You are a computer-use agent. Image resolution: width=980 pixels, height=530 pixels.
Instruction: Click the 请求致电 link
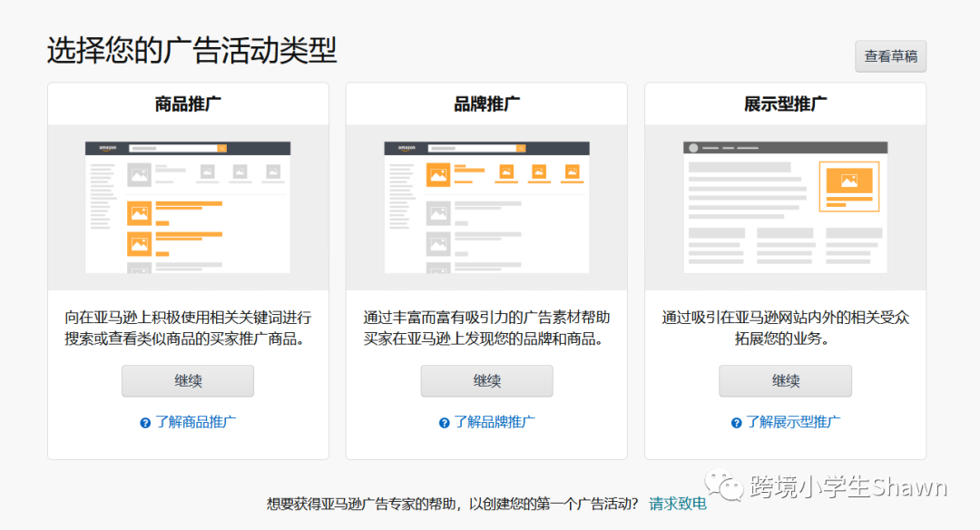[678, 503]
